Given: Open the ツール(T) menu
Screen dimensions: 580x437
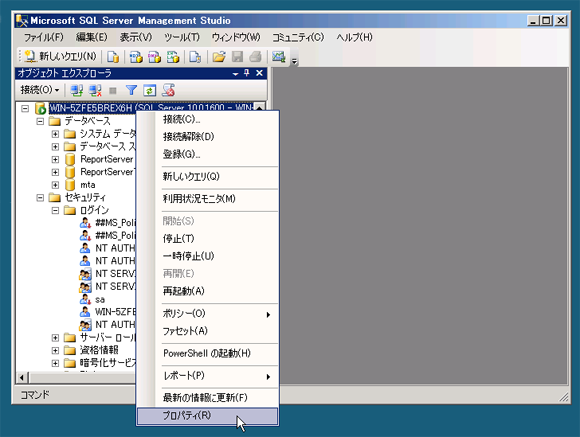Looking at the screenshot, I should (x=182, y=37).
